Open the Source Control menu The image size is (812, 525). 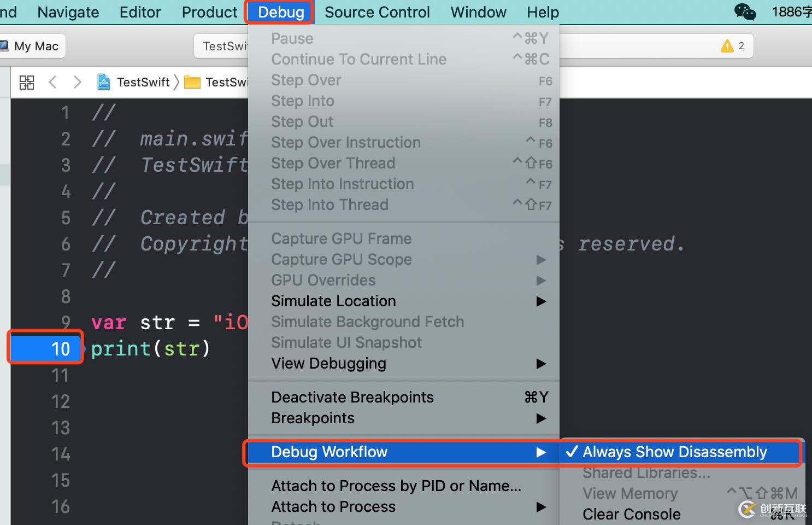(377, 12)
